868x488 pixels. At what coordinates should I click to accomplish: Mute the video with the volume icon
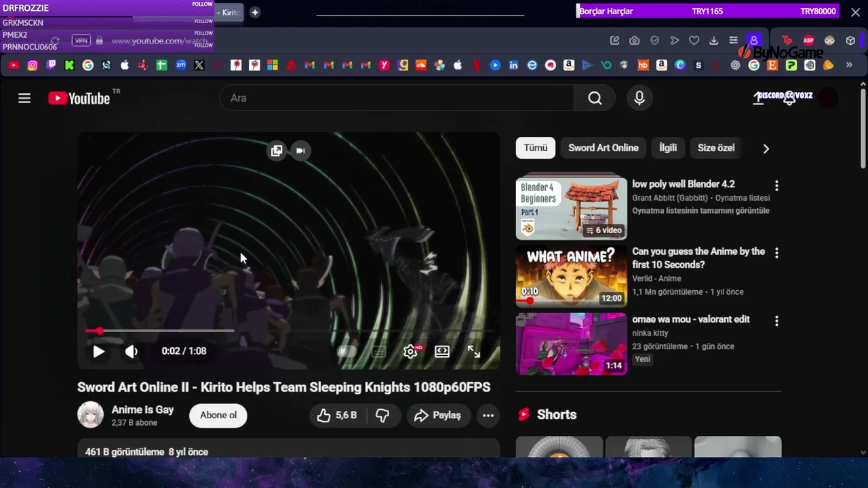[x=131, y=351]
